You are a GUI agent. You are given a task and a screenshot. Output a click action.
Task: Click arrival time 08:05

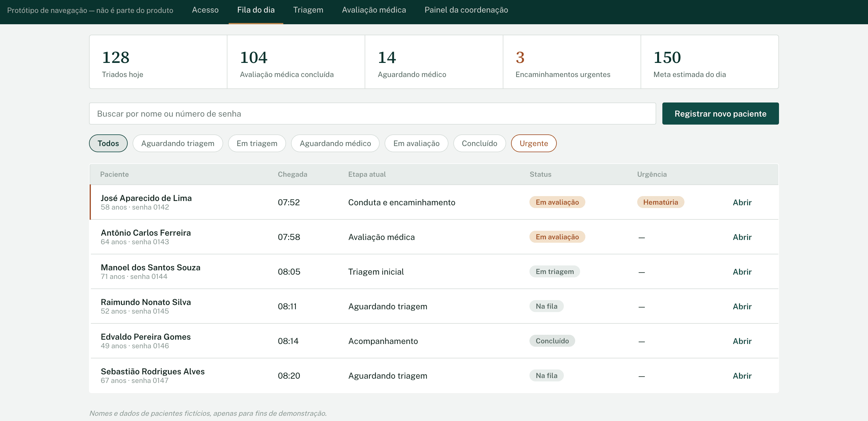pyautogui.click(x=289, y=272)
